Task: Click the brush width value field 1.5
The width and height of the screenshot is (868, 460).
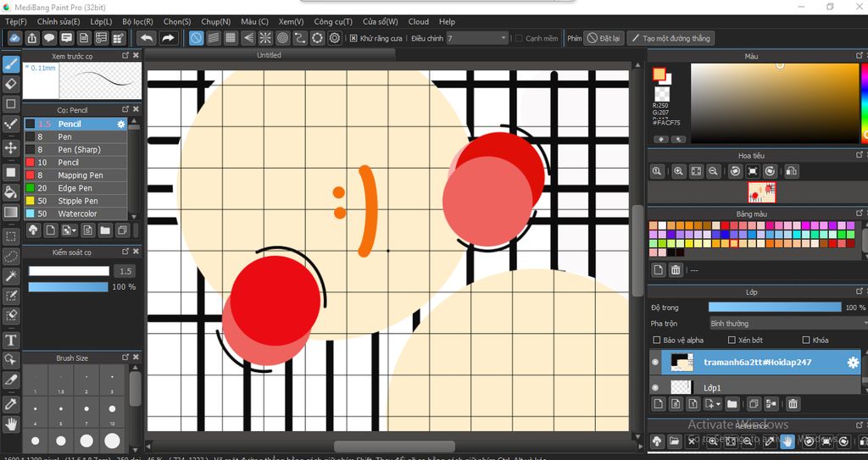Action: coord(125,271)
